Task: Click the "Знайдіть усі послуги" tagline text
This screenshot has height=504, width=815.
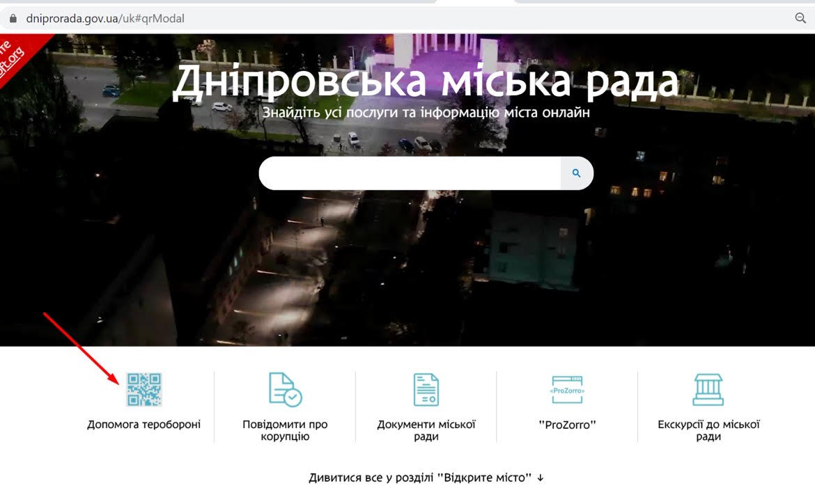Action: pos(426,113)
